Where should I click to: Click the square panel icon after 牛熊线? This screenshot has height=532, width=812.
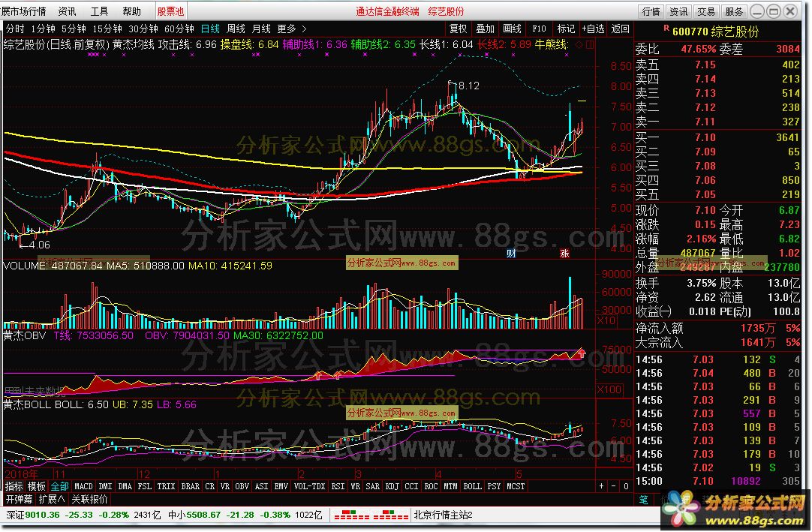590,44
